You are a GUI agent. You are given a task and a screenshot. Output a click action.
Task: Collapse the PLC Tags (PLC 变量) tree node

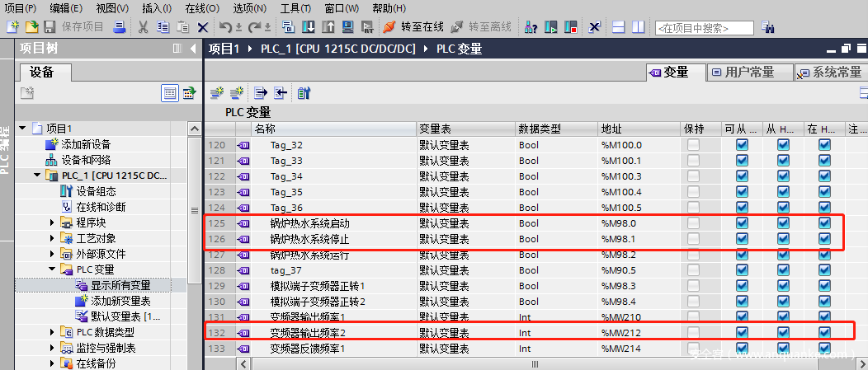click(x=53, y=269)
